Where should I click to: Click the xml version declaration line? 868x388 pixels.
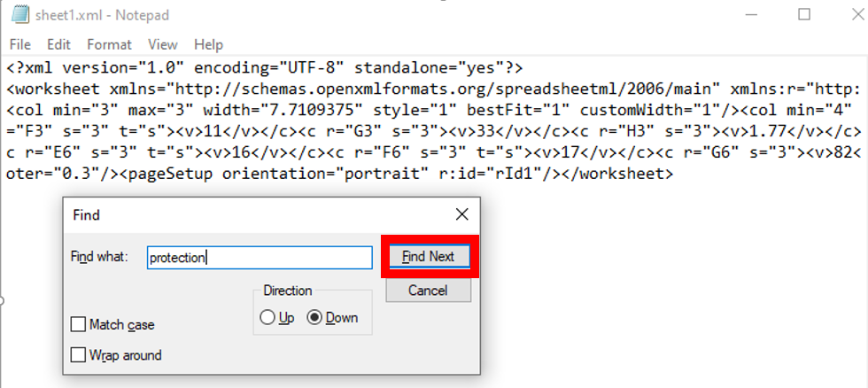point(265,68)
